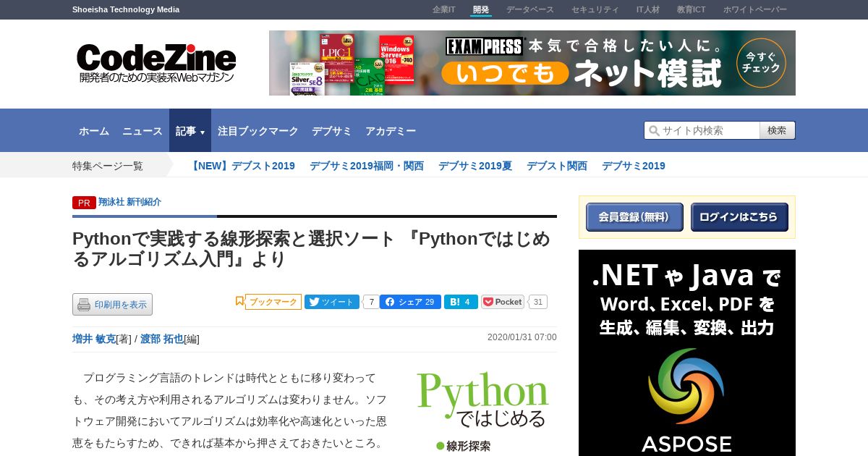Click the Python book cover image
Screen dimensions: 868x456
coord(482,411)
